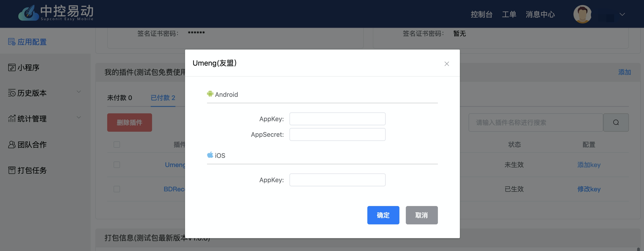
Task: Switch to the 未付款 0 tab
Action: click(120, 98)
